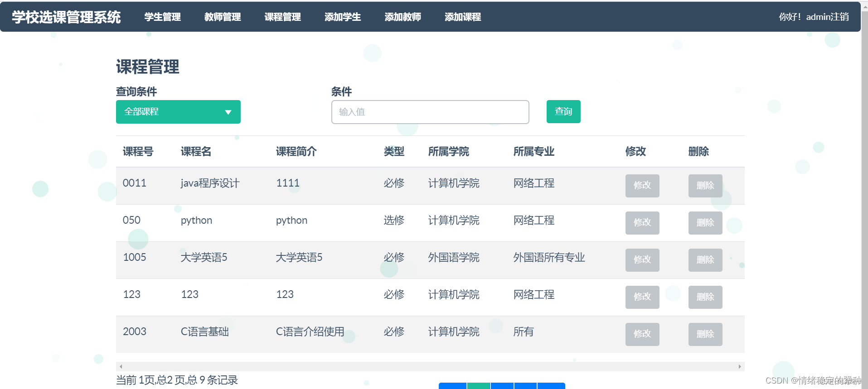
Task: Click the admin注销 logout link
Action: (827, 17)
